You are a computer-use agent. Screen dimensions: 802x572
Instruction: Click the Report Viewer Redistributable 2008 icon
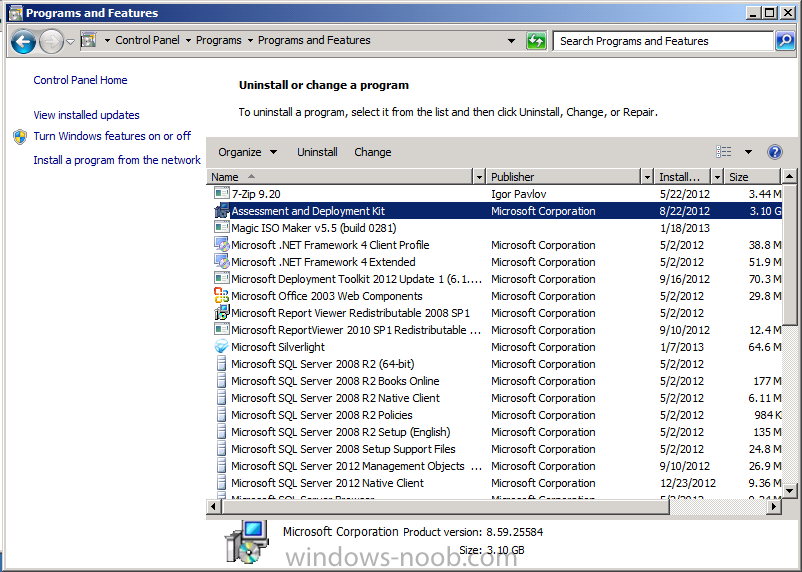click(221, 312)
